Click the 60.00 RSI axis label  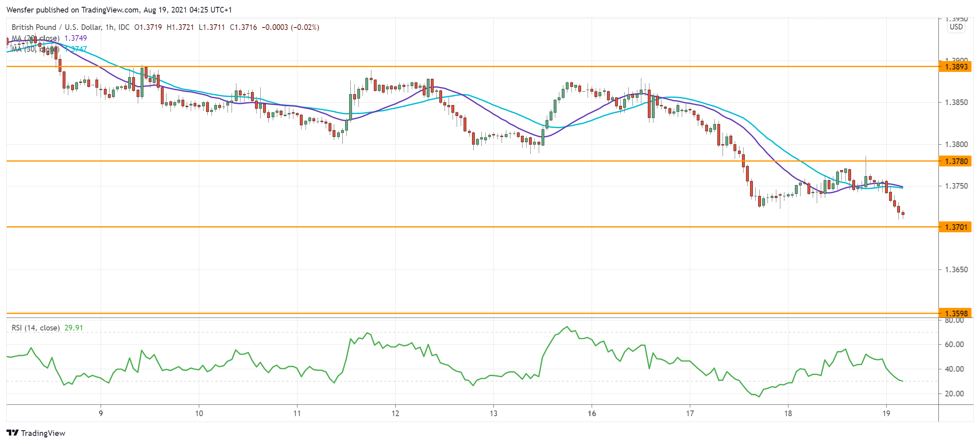tap(954, 345)
